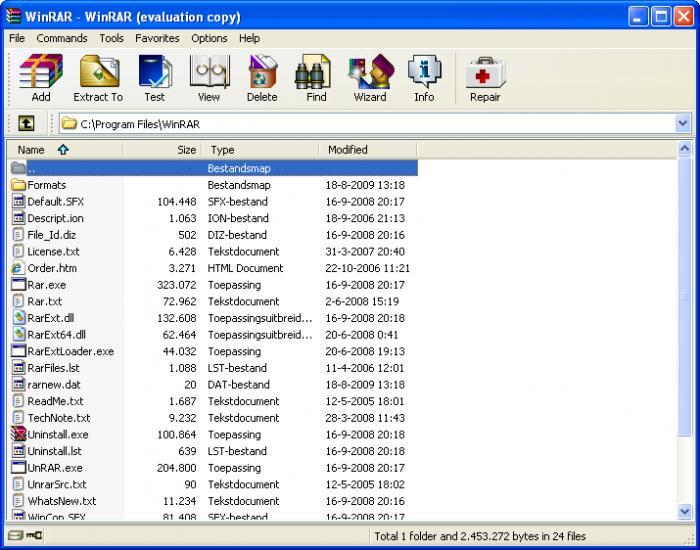
Task: Click the 323.072 size value
Action: 176,285
